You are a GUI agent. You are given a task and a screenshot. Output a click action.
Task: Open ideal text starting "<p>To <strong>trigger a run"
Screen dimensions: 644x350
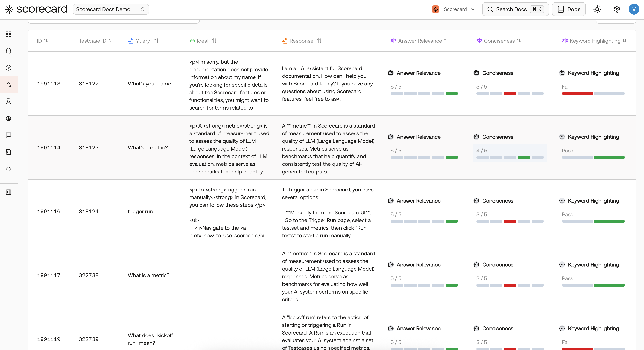pyautogui.click(x=228, y=212)
